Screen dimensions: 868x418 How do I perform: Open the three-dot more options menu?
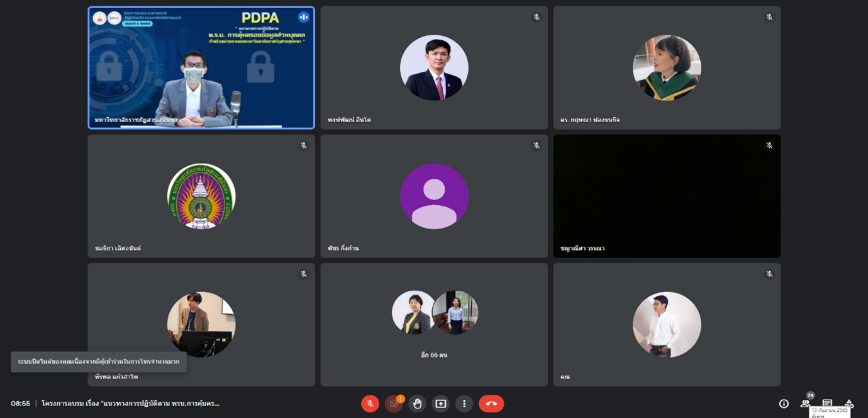(x=464, y=404)
